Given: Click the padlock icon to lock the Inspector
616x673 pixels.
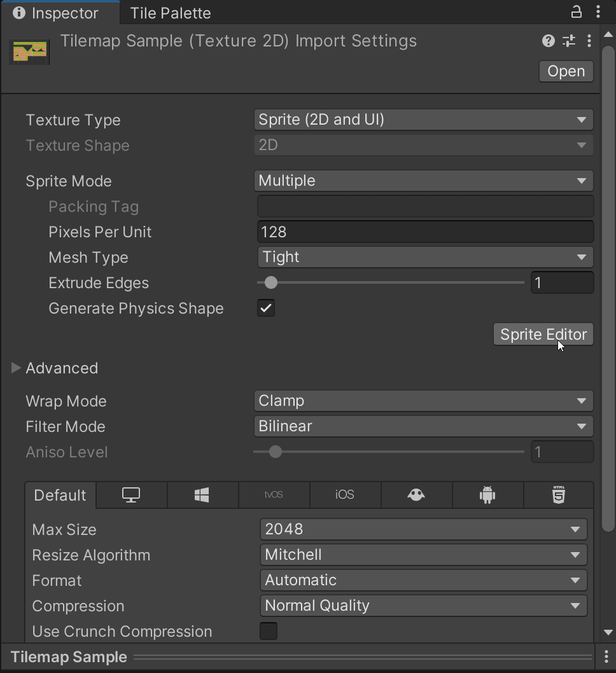Looking at the screenshot, I should pyautogui.click(x=577, y=11).
